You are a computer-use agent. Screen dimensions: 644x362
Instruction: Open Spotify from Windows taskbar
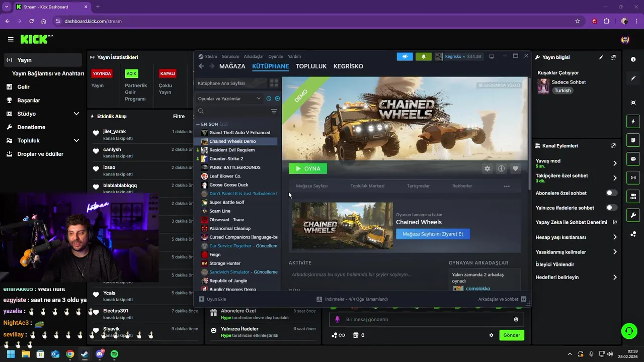tap(114, 354)
